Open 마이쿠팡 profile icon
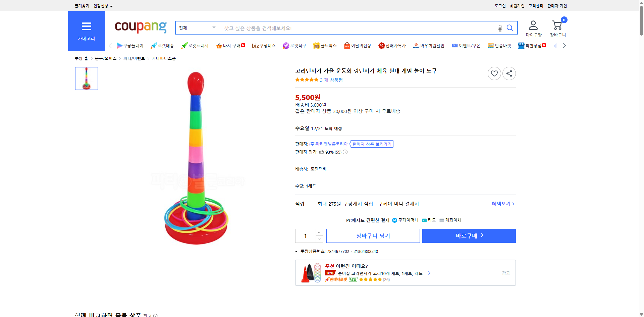Viewport: 644px width, 317px height. (533, 25)
